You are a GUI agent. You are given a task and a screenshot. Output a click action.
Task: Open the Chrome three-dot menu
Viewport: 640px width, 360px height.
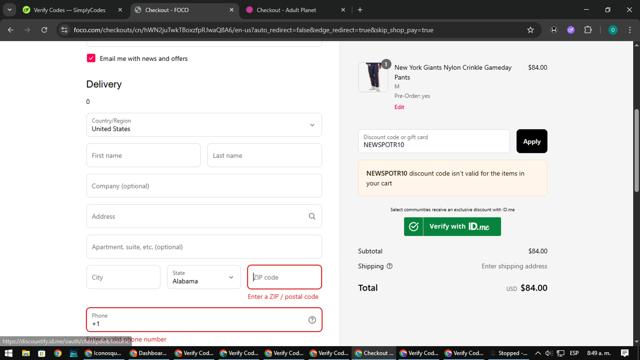click(629, 30)
